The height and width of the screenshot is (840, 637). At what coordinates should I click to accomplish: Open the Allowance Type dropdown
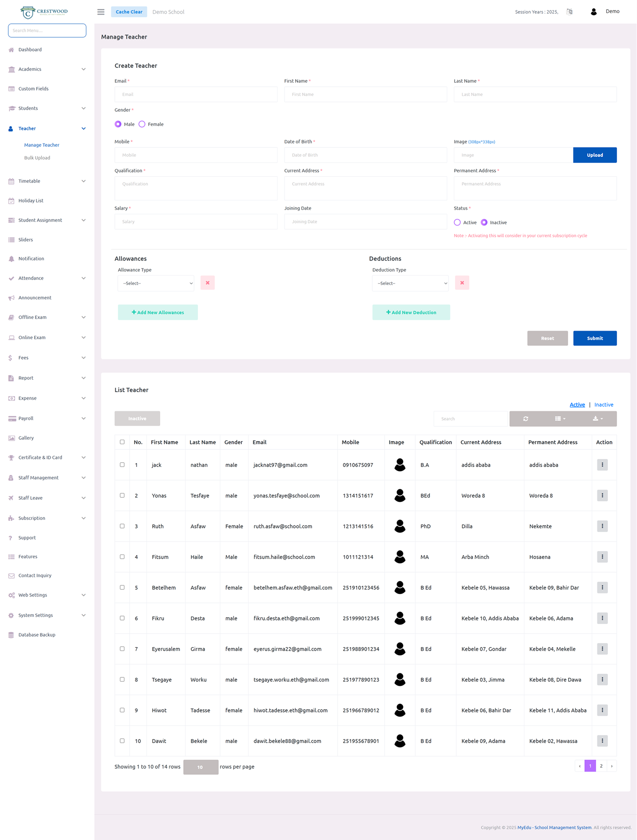click(156, 283)
